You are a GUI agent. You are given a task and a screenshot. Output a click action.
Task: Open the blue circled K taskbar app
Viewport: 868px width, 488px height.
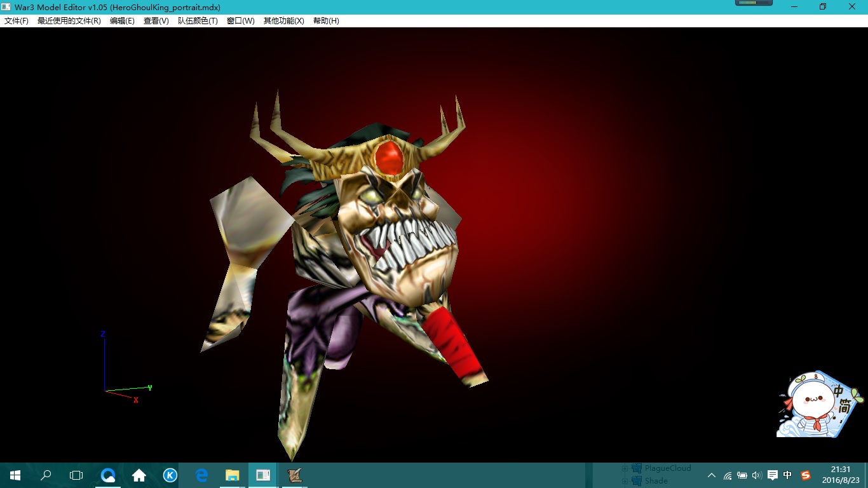click(x=170, y=475)
